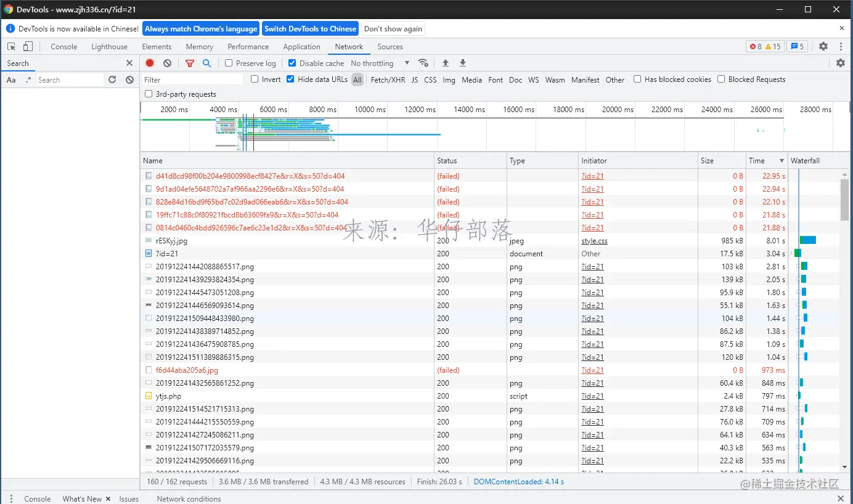Open the No throttling dropdown
Viewport: 853px width, 504px height.
[380, 63]
